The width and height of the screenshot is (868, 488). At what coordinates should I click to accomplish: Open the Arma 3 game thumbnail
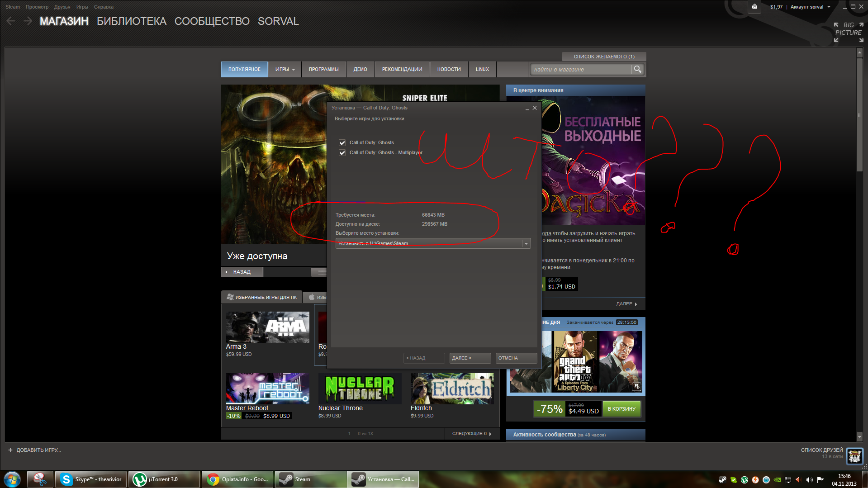tap(268, 327)
